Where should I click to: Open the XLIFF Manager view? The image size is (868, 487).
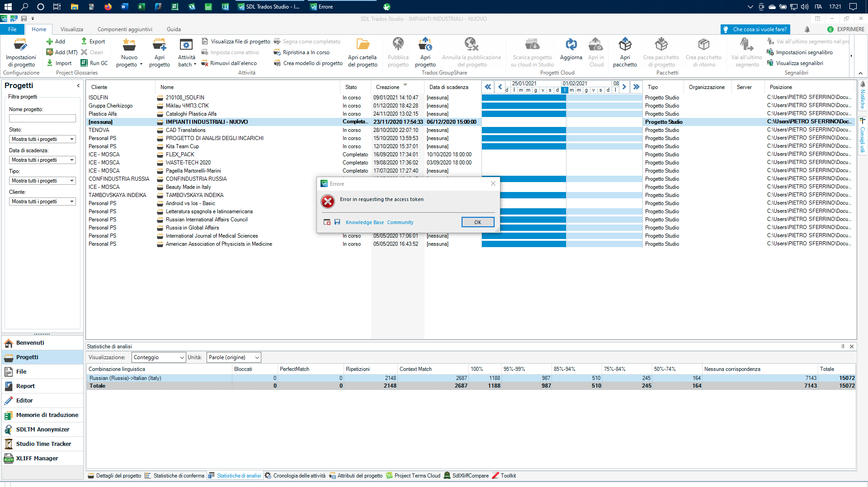click(x=42, y=459)
